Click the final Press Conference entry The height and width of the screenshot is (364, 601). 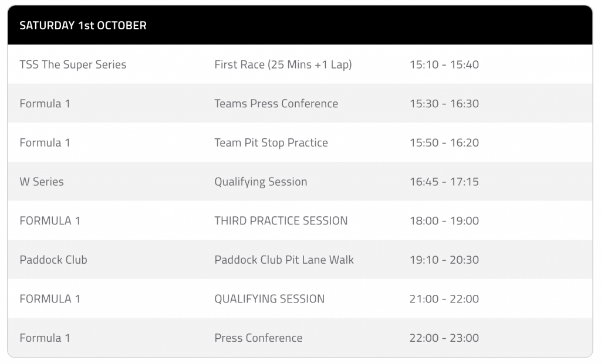pyautogui.click(x=258, y=338)
